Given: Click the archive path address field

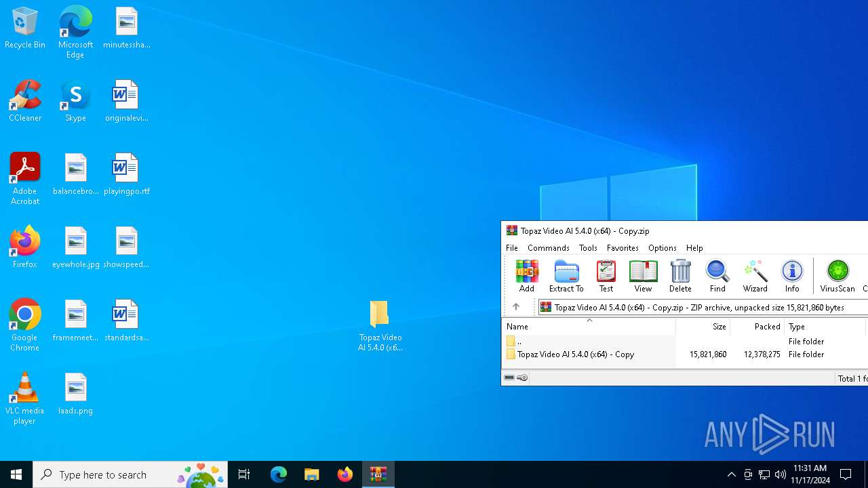Looking at the screenshot, I should point(703,307).
